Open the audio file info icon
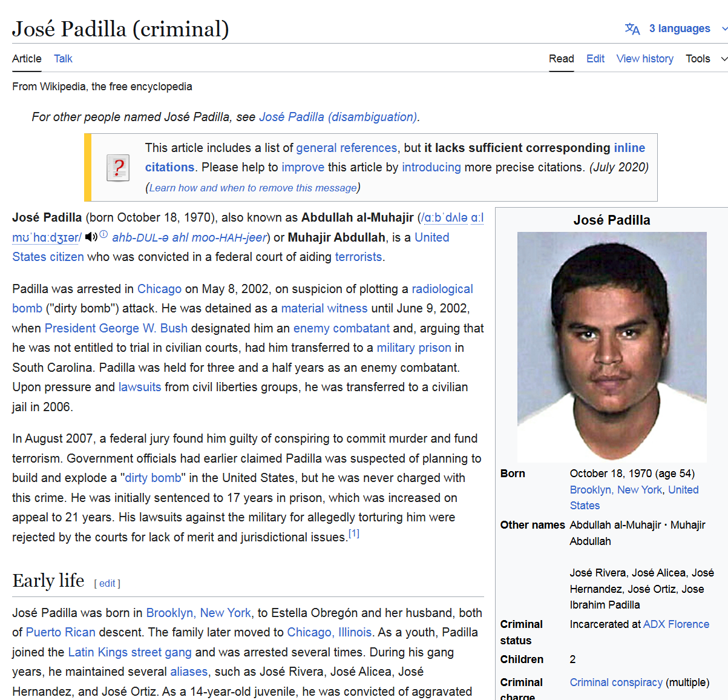Viewport: 728px width, 700px height. [x=103, y=234]
